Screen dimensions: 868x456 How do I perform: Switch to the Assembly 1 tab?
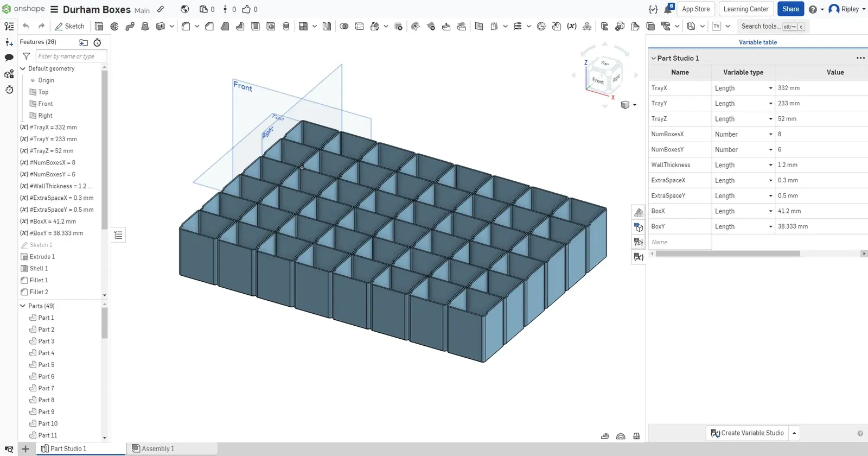(x=173, y=448)
